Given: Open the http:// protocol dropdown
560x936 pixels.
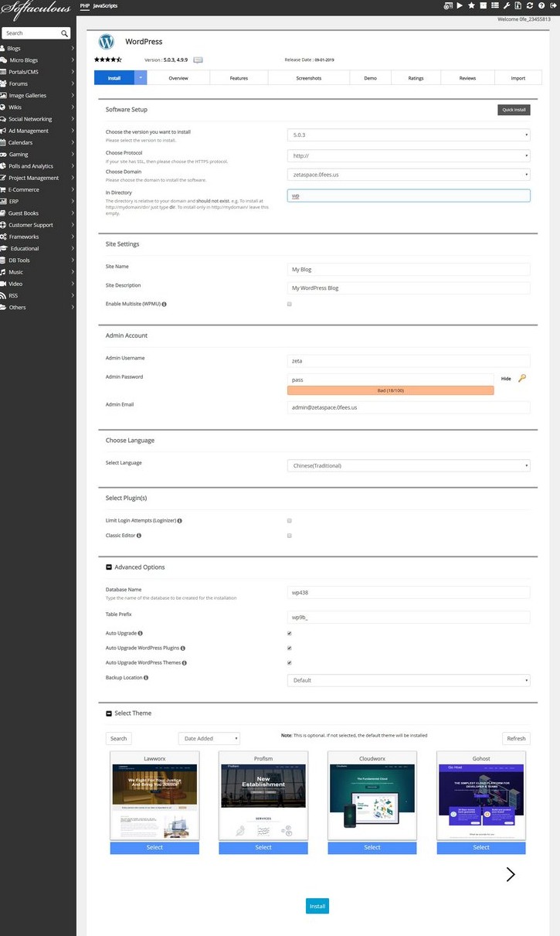Looking at the screenshot, I should [x=409, y=155].
